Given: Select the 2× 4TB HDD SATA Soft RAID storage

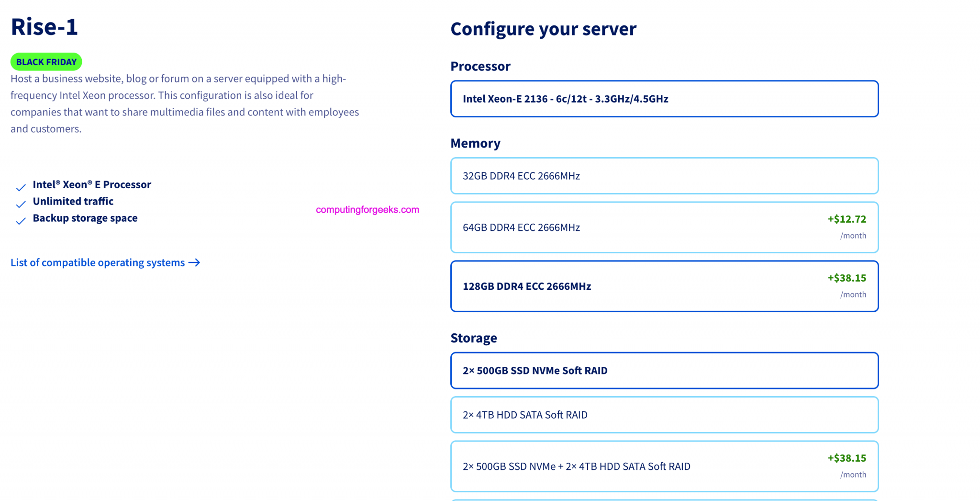Looking at the screenshot, I should [664, 415].
